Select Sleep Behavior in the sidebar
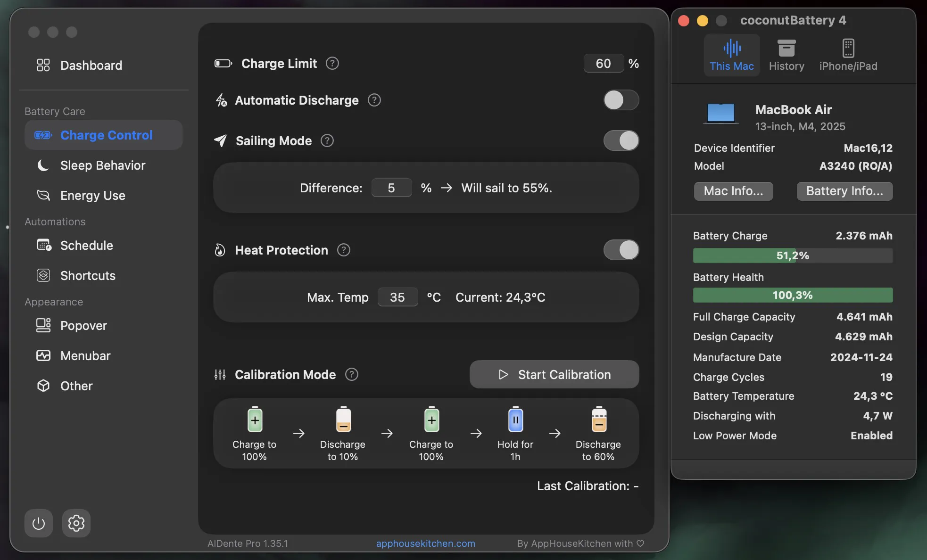The width and height of the screenshot is (927, 560). pyautogui.click(x=103, y=165)
